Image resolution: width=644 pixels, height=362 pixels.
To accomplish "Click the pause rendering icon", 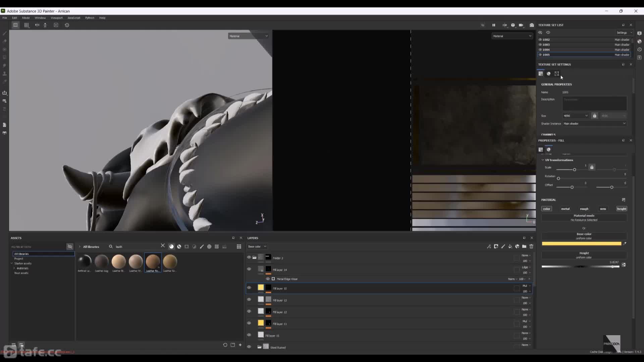I will (494, 25).
